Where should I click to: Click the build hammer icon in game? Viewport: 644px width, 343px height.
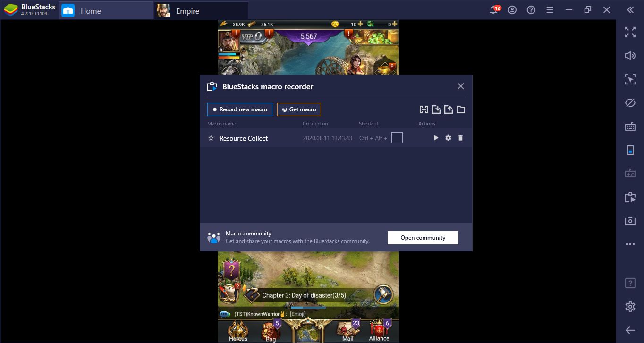(x=383, y=294)
